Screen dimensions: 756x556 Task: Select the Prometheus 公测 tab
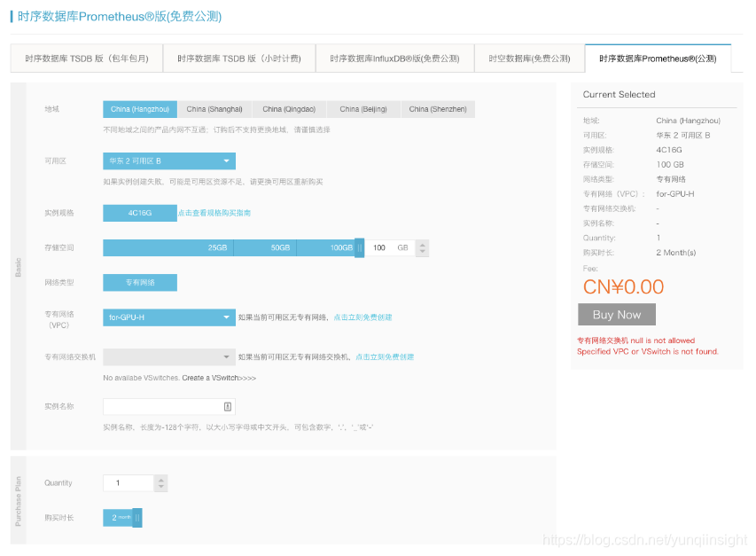point(658,59)
